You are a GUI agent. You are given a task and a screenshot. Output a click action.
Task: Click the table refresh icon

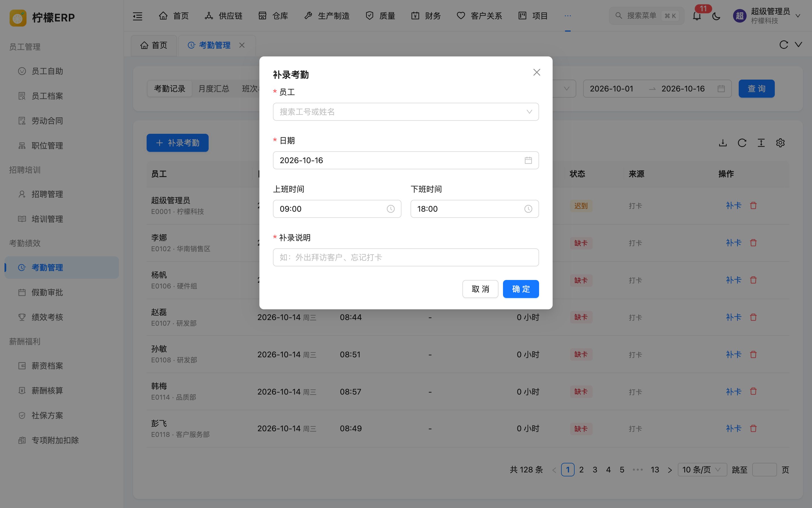point(742,143)
